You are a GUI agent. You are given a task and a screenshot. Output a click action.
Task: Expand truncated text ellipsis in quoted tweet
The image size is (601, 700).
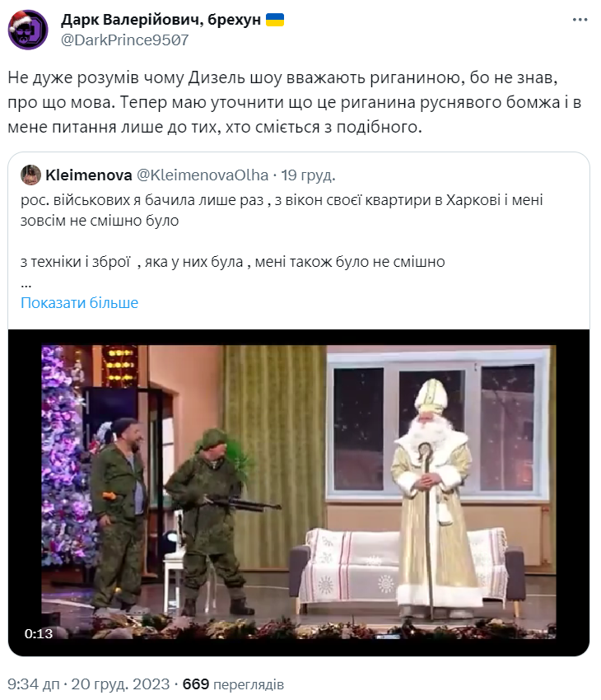(x=26, y=283)
